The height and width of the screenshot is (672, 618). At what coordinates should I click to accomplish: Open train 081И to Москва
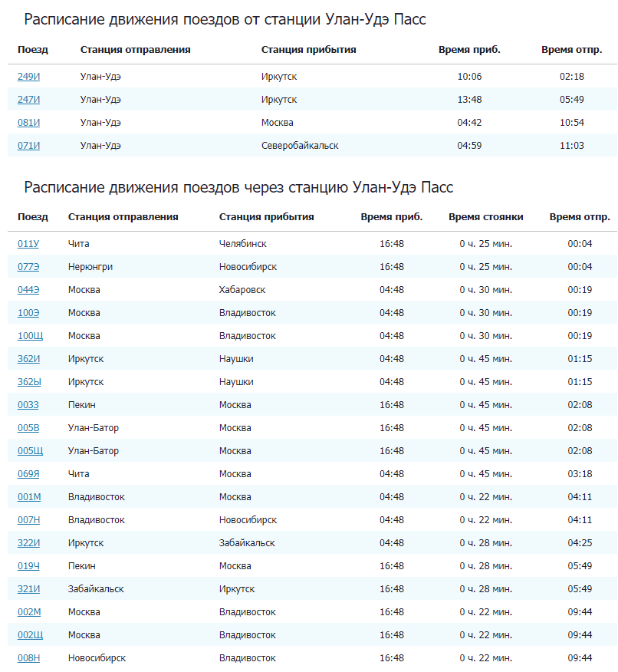(x=28, y=123)
